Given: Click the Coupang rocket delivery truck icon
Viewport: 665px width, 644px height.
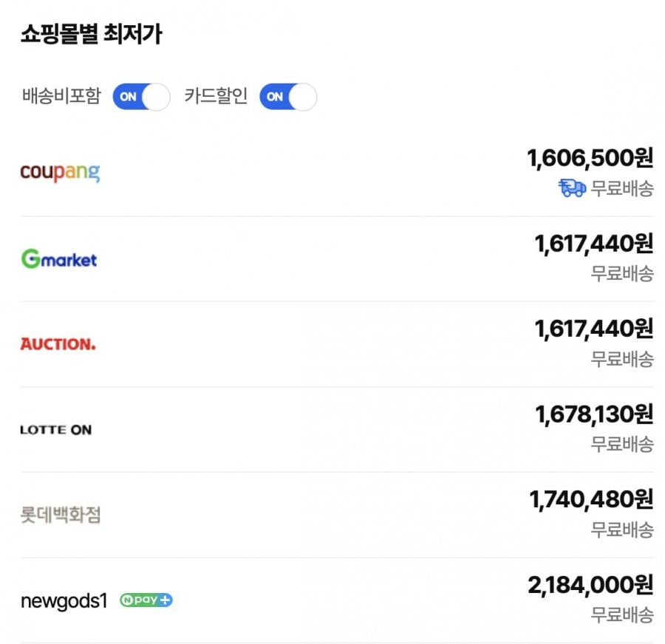Looking at the screenshot, I should click(572, 188).
